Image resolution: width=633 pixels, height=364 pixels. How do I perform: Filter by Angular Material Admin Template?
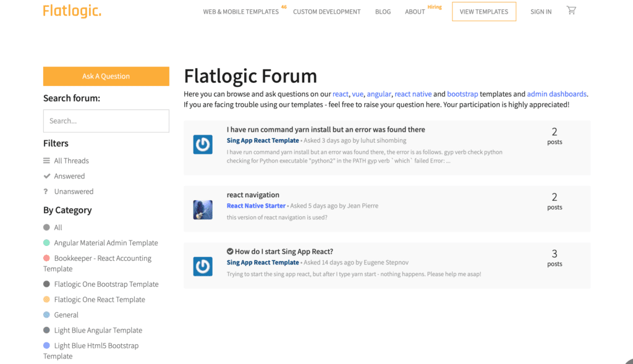tap(106, 242)
